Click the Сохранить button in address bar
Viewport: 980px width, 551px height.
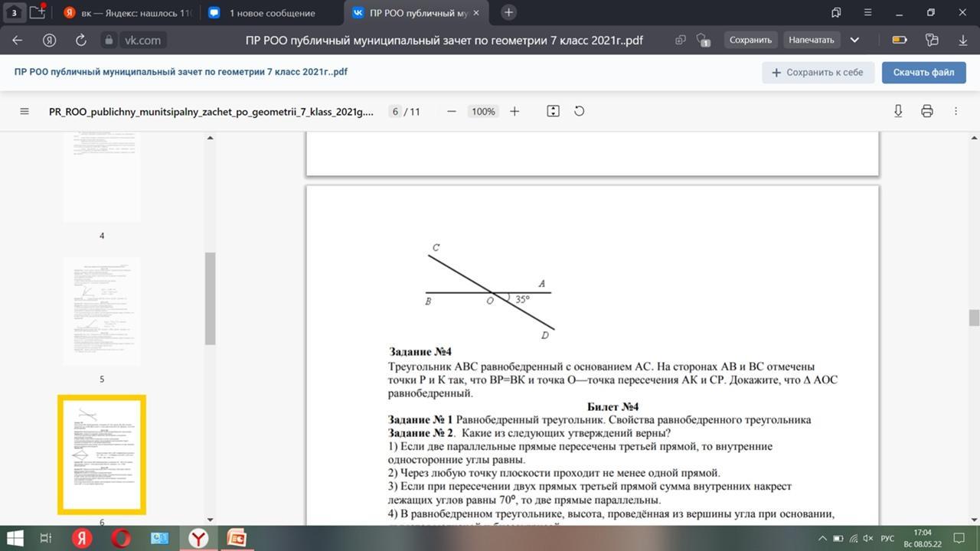[750, 40]
